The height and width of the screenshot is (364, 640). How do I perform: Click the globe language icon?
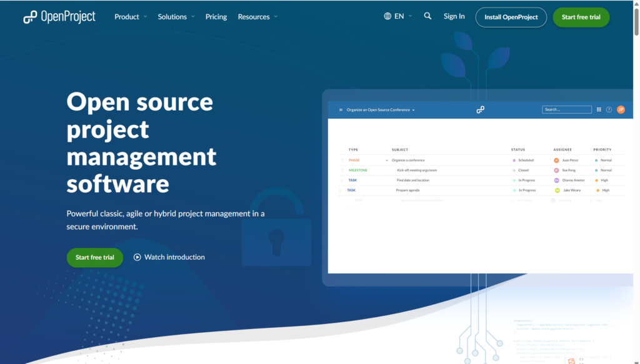(387, 16)
